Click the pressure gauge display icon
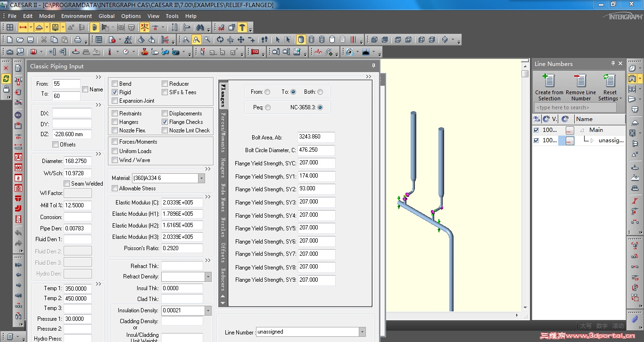 pyautogui.click(x=126, y=52)
